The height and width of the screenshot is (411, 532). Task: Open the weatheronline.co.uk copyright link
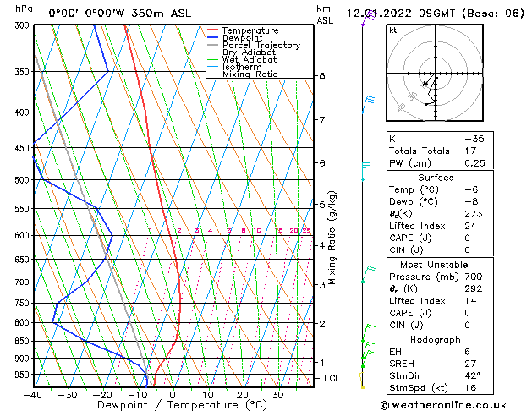pyautogui.click(x=443, y=405)
